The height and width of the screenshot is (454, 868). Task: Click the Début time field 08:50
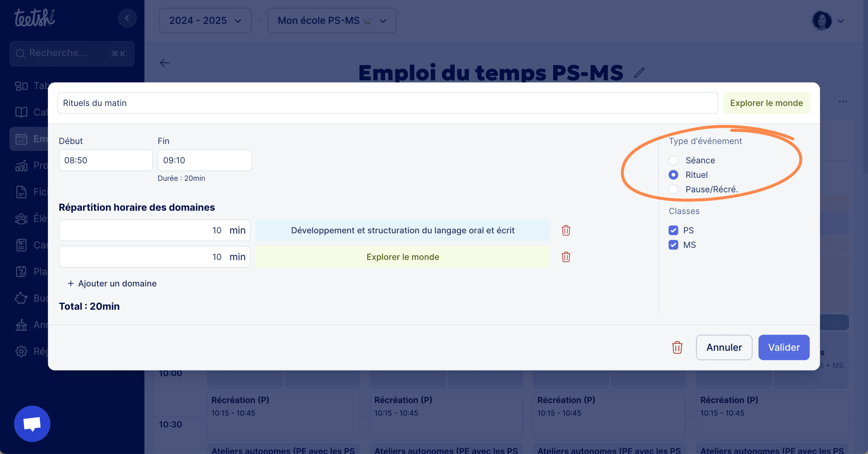click(105, 160)
